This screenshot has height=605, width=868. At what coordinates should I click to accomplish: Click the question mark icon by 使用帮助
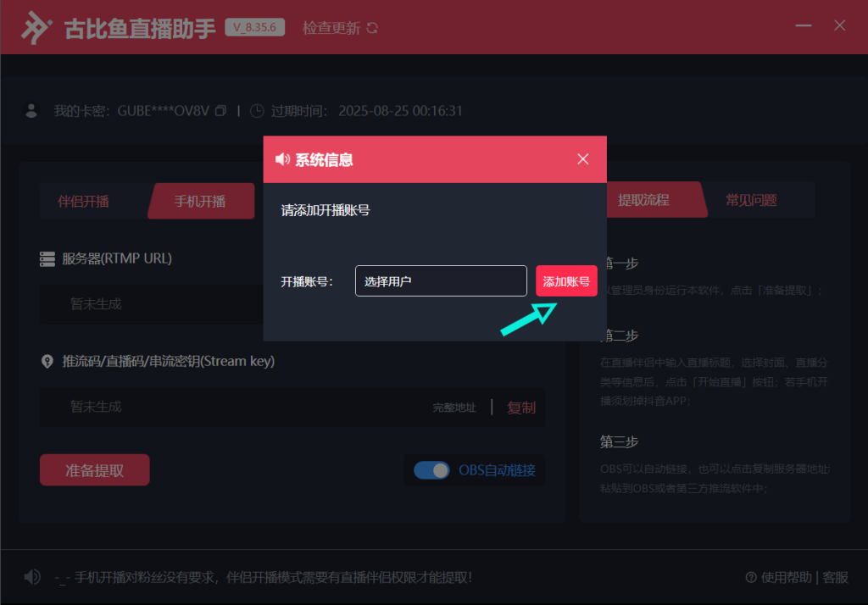tap(750, 577)
